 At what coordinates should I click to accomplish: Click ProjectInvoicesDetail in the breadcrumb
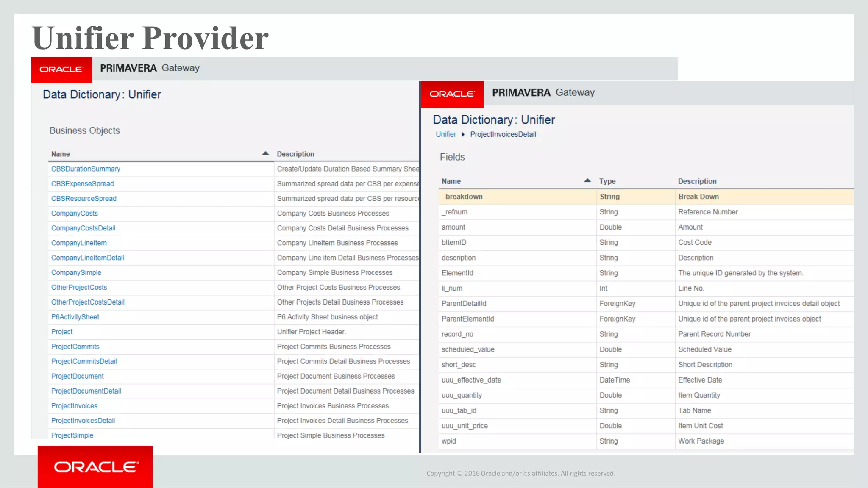click(503, 134)
